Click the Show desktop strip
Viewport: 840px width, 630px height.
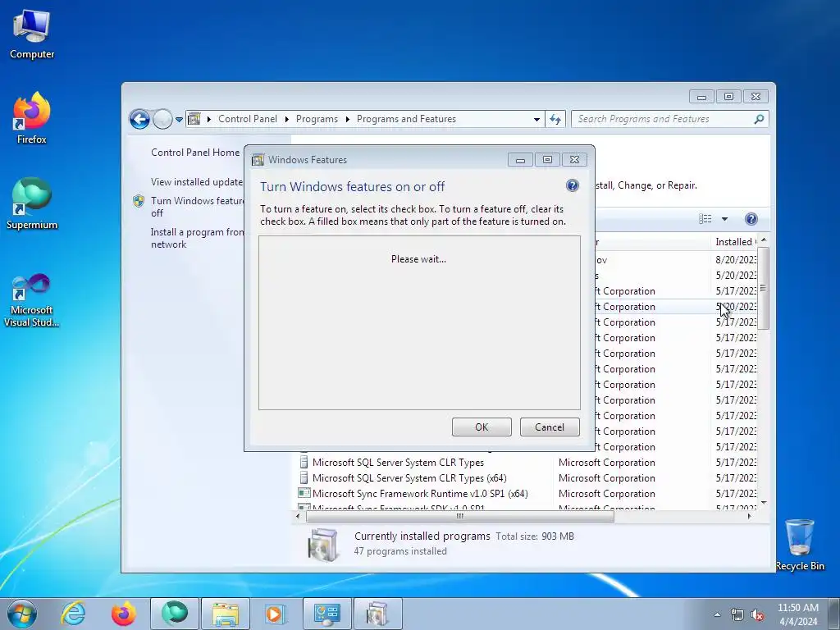pyautogui.click(x=834, y=614)
